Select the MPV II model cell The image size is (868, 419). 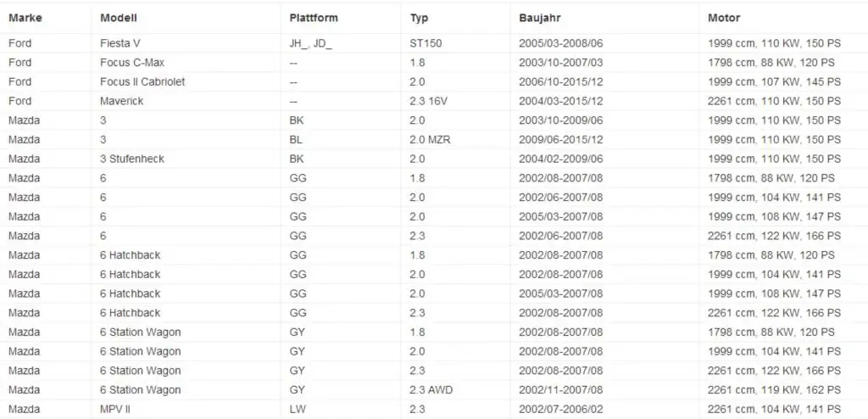tap(115, 410)
